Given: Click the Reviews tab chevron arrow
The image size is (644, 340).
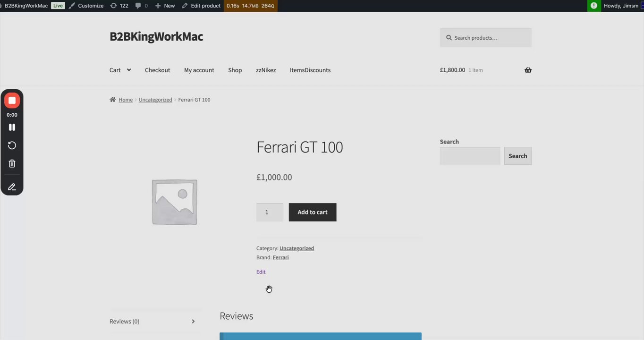Looking at the screenshot, I should [x=193, y=322].
